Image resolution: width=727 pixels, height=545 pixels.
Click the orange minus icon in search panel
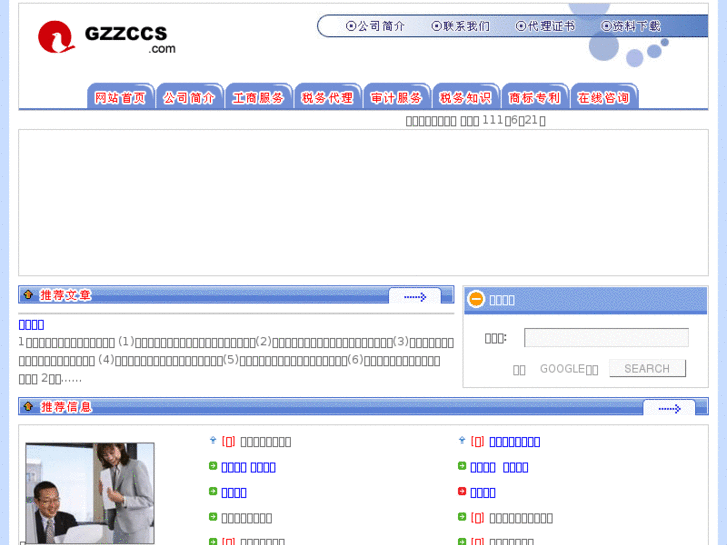coord(476,299)
